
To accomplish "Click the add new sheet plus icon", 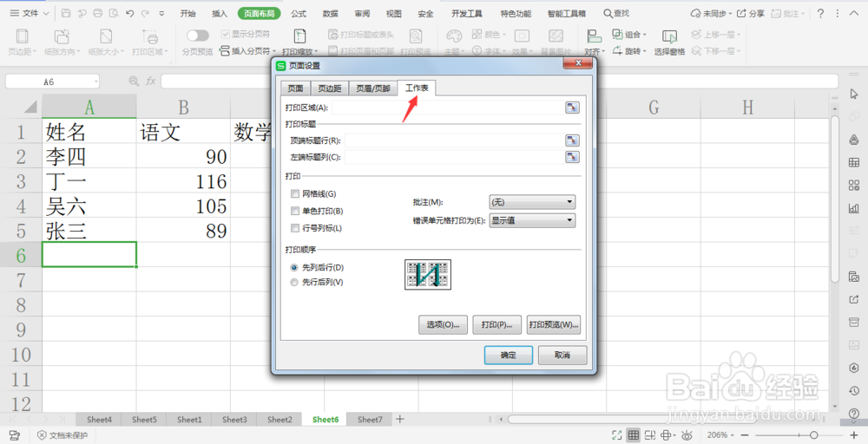I will (x=399, y=419).
